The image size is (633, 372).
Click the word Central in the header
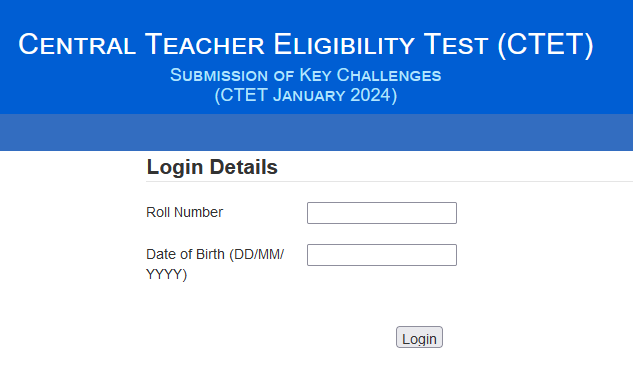[77, 44]
